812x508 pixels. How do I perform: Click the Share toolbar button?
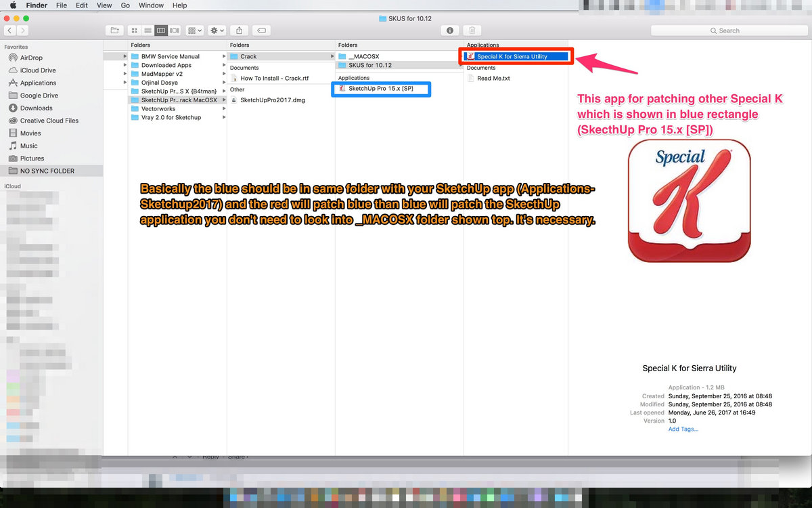click(240, 30)
